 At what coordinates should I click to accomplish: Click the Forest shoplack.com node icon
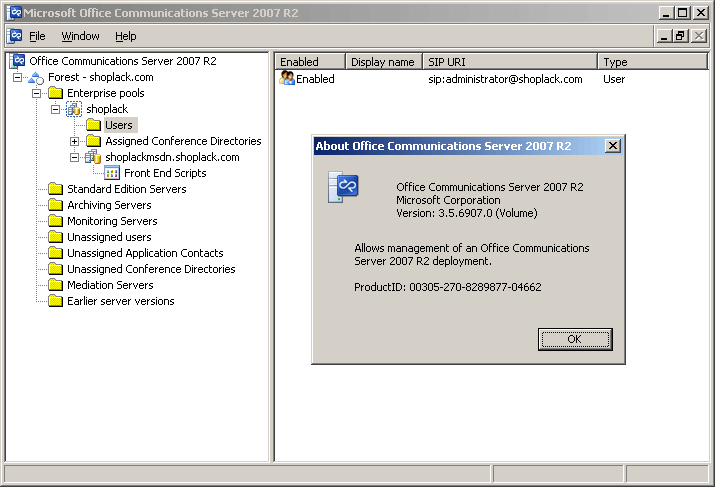tap(36, 78)
